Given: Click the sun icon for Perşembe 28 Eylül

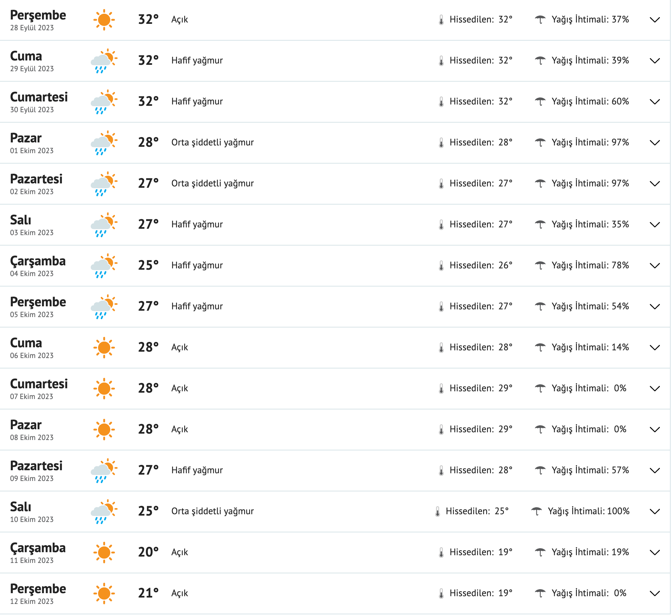Looking at the screenshot, I should (104, 19).
